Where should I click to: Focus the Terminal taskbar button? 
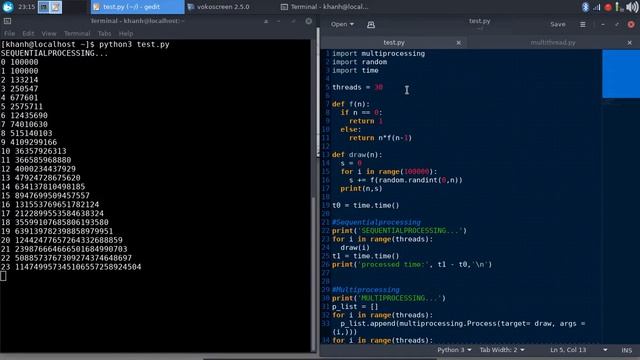[x=325, y=7]
